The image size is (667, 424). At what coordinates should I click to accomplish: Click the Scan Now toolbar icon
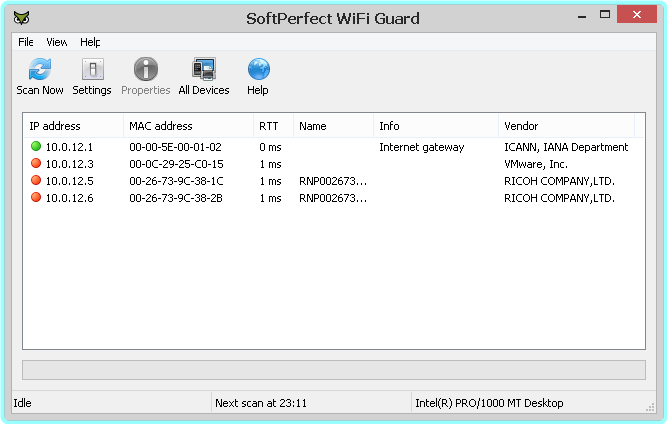[40, 70]
